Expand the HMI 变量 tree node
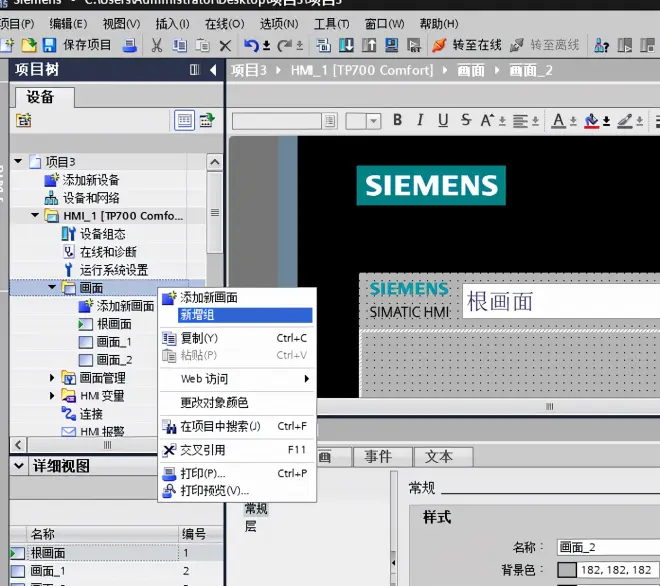Image resolution: width=660 pixels, height=586 pixels. [x=52, y=396]
